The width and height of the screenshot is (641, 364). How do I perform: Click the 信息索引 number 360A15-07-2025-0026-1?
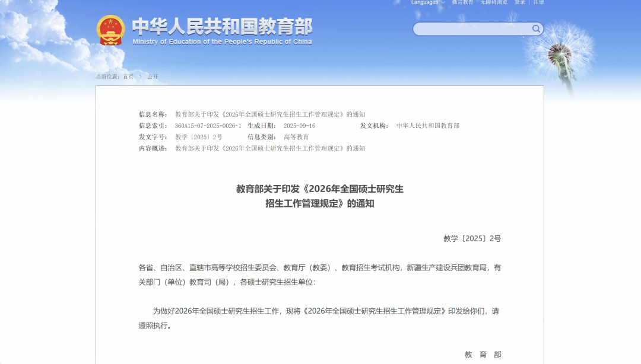tap(208, 126)
